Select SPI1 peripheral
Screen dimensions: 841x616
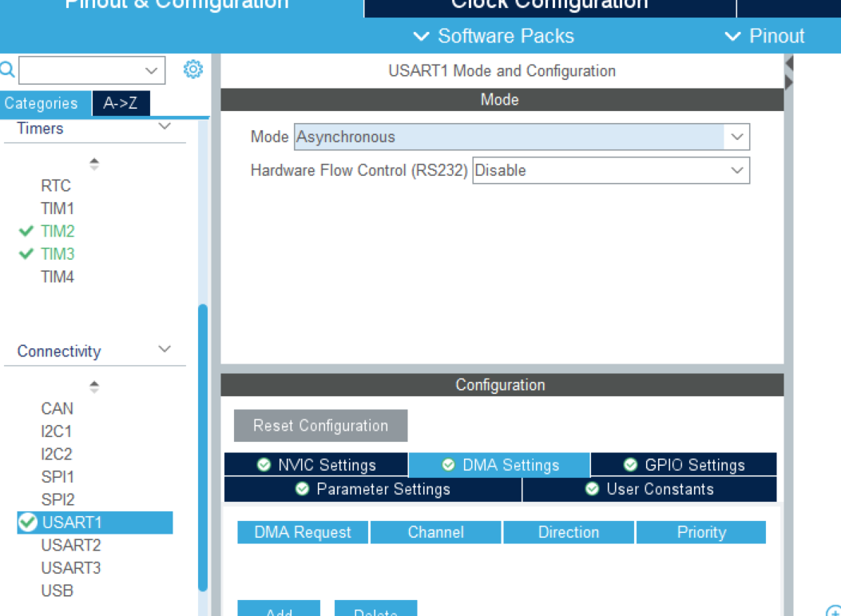click(x=58, y=476)
